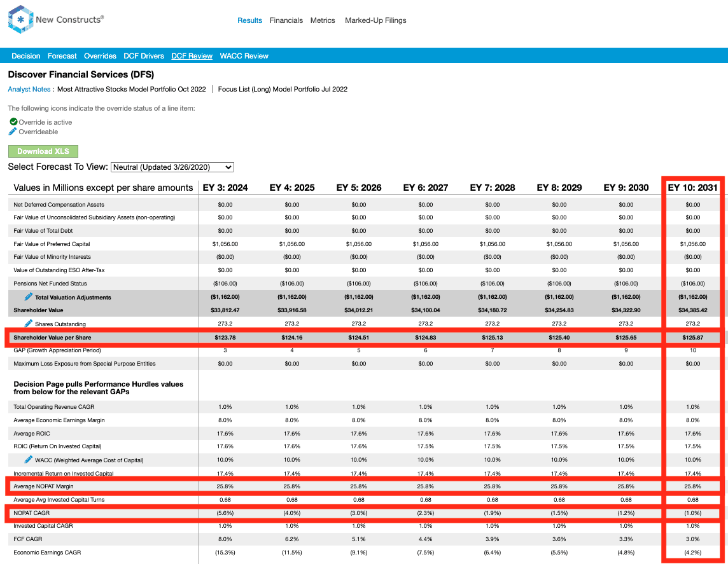
Task: Click the Economic Earnings CAGR label
Action: tap(47, 553)
